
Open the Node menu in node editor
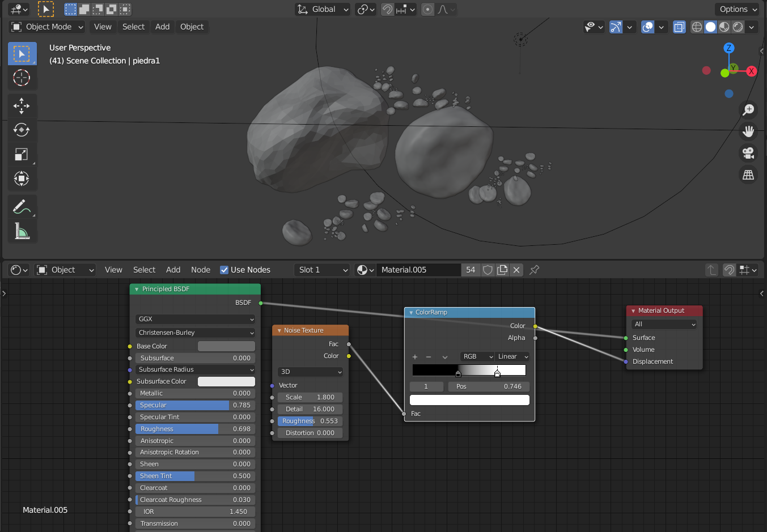pos(200,270)
